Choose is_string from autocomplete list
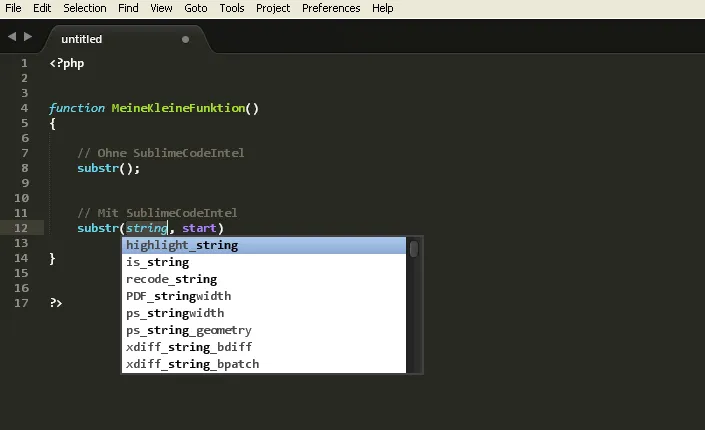The height and width of the screenshot is (430, 705). coord(264,262)
